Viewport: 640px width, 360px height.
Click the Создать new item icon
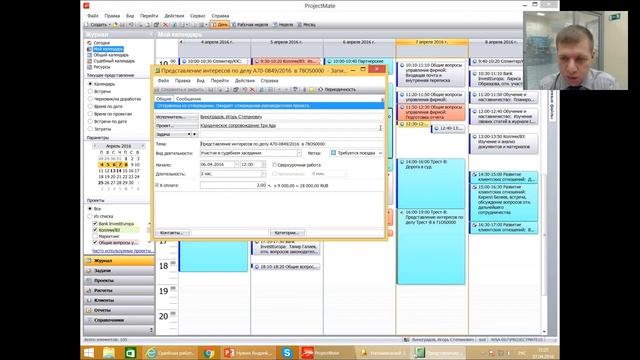point(98,25)
